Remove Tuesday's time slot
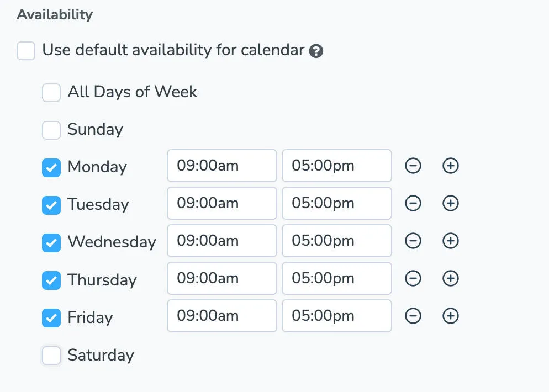This screenshot has width=549, height=392. tap(413, 203)
